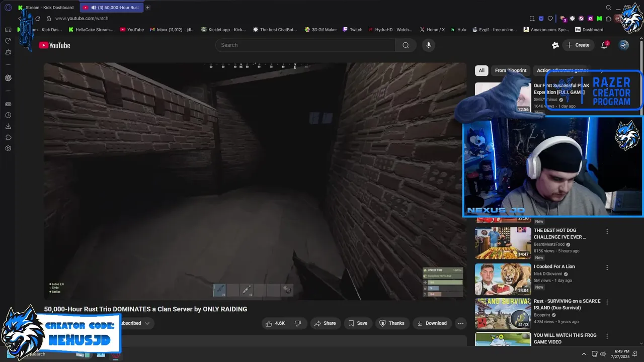This screenshot has height=362, width=644.
Task: Open the 3D Gif Maker bookmark
Action: click(x=320, y=30)
